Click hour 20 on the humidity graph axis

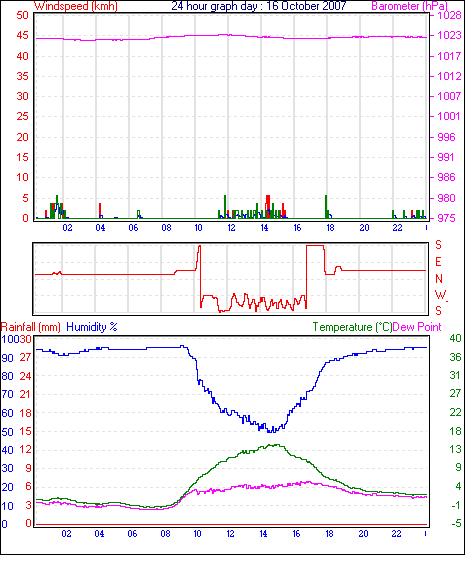tap(363, 534)
